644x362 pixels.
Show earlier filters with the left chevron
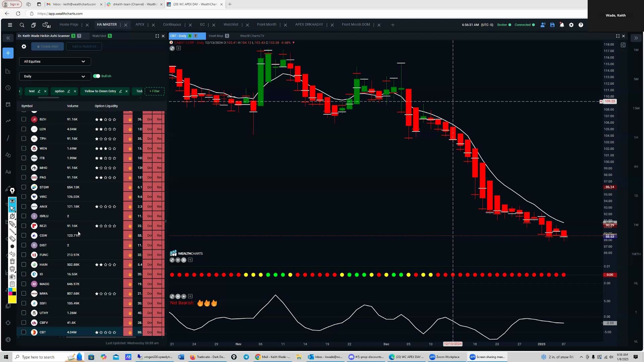click(20, 91)
